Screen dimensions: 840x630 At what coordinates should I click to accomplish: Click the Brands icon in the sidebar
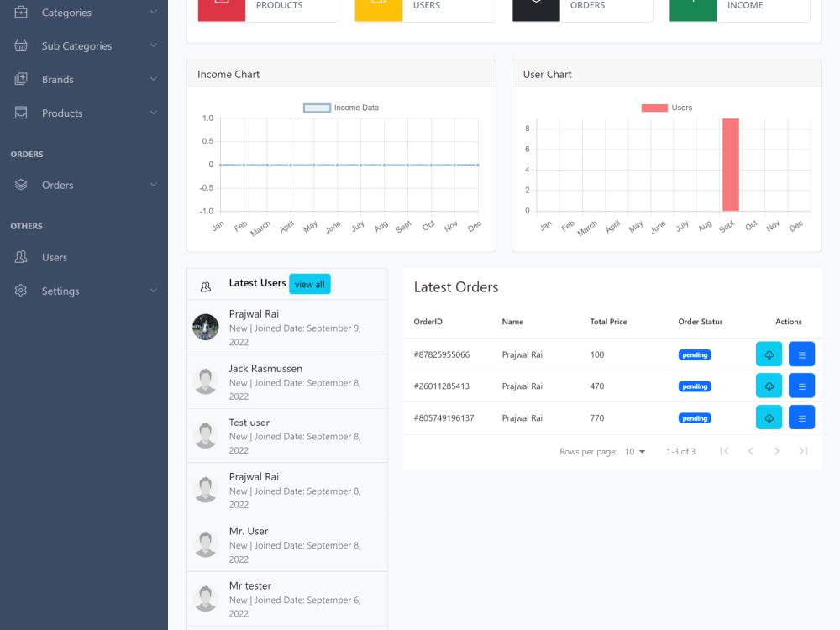pyautogui.click(x=18, y=79)
